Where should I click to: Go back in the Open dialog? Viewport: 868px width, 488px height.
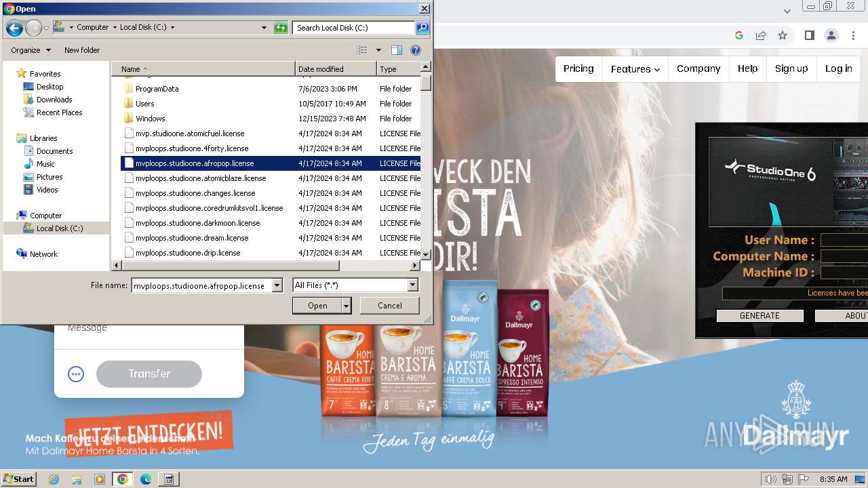14,28
